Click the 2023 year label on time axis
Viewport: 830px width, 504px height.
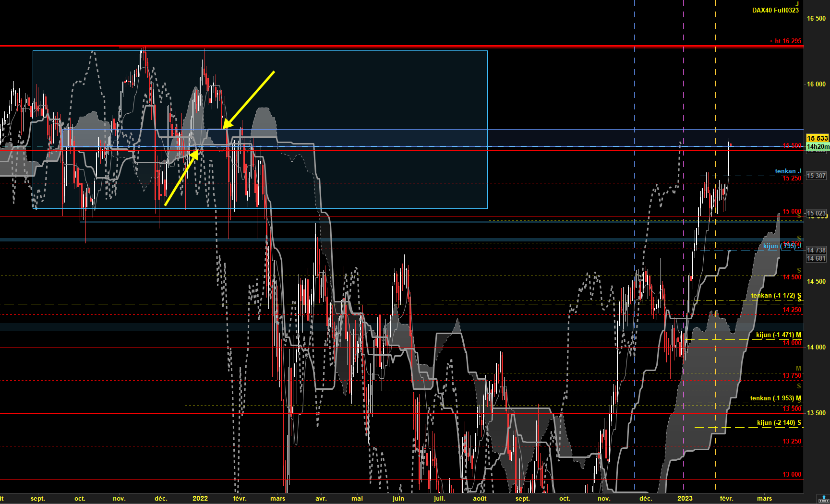685,498
